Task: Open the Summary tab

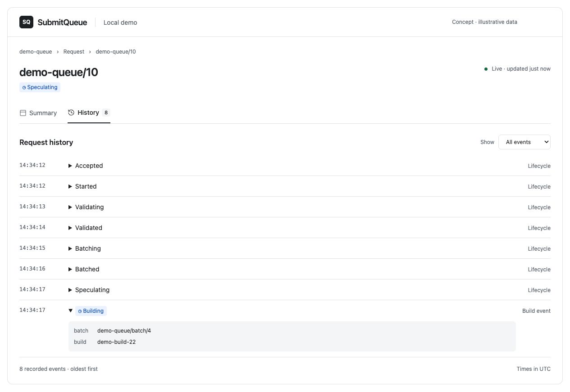Action: pyautogui.click(x=38, y=113)
